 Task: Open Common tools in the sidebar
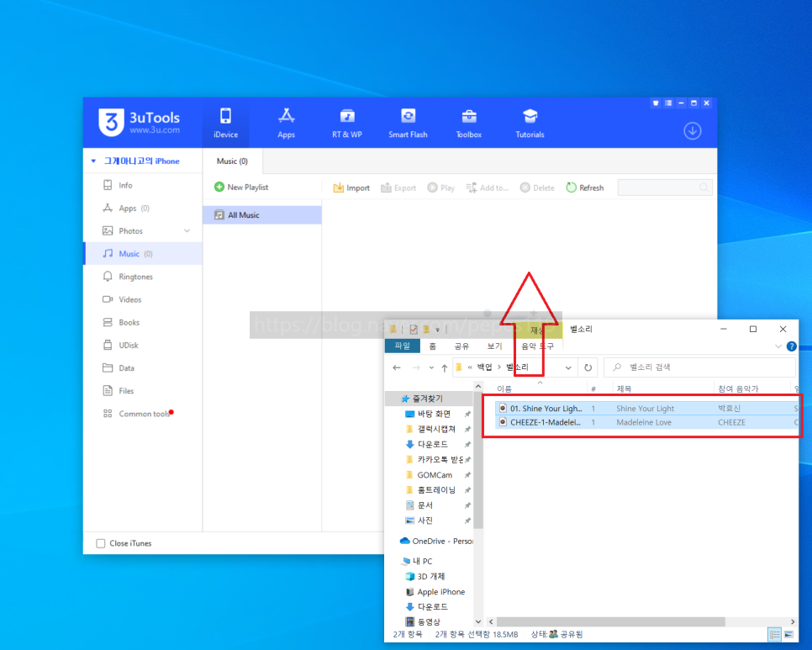click(143, 414)
